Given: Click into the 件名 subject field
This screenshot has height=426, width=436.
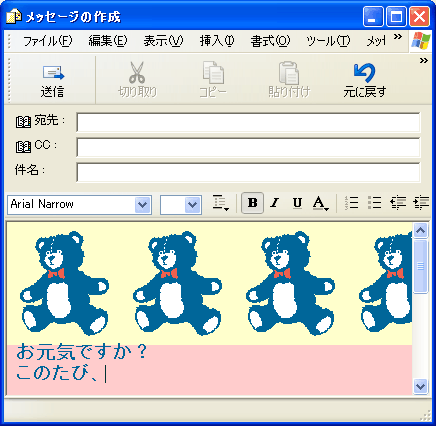Looking at the screenshot, I should 248,172.
